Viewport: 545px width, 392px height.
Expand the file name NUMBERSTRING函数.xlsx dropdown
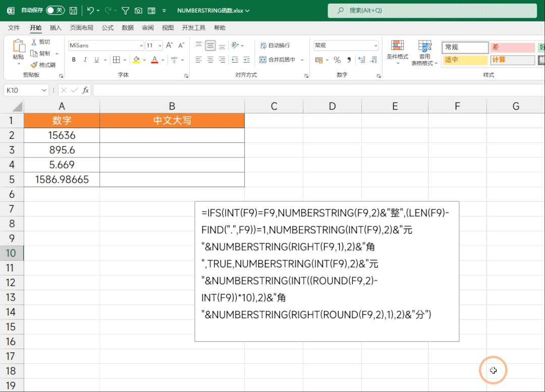247,11
